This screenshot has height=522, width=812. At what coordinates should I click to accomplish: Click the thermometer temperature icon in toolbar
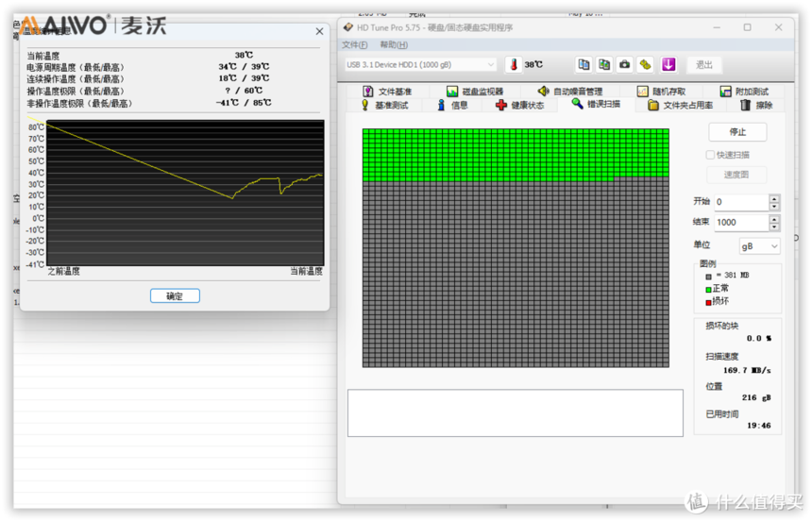coord(514,65)
